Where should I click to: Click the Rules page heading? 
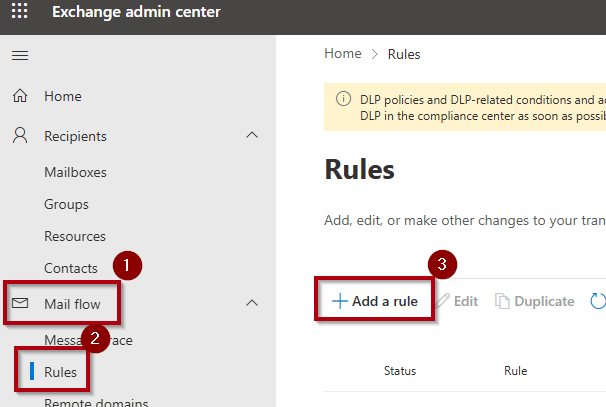tap(359, 169)
